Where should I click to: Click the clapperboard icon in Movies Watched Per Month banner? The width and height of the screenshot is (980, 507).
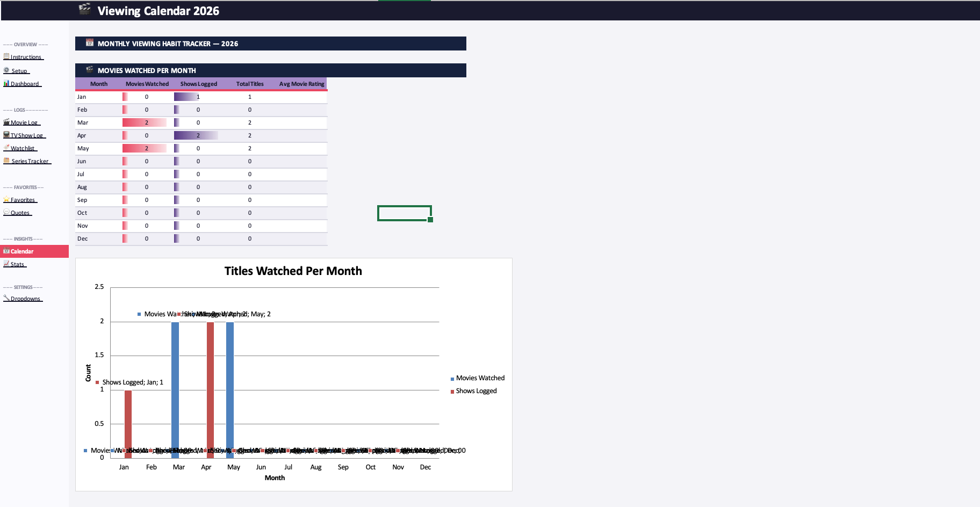pos(90,70)
